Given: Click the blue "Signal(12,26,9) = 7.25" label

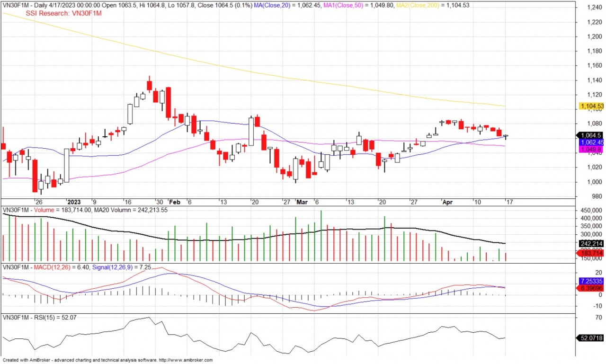Looking at the screenshot, I should pyautogui.click(x=122, y=267).
